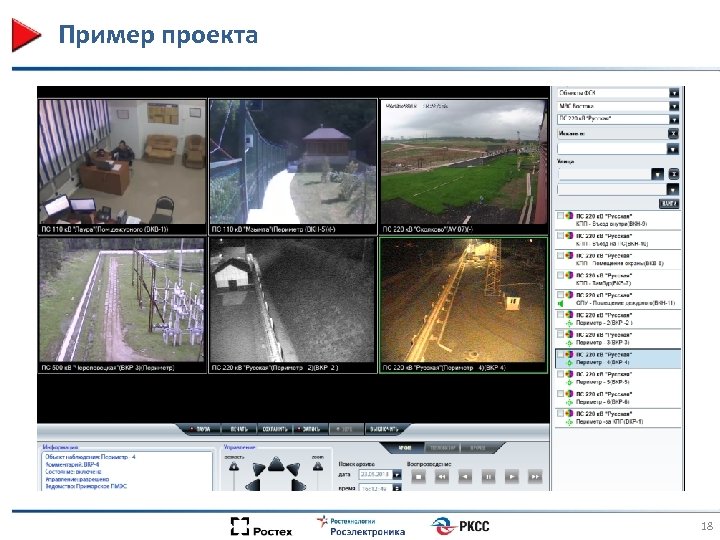Click the PTZ crosshair icon of Периметр - 6

click(x=569, y=402)
